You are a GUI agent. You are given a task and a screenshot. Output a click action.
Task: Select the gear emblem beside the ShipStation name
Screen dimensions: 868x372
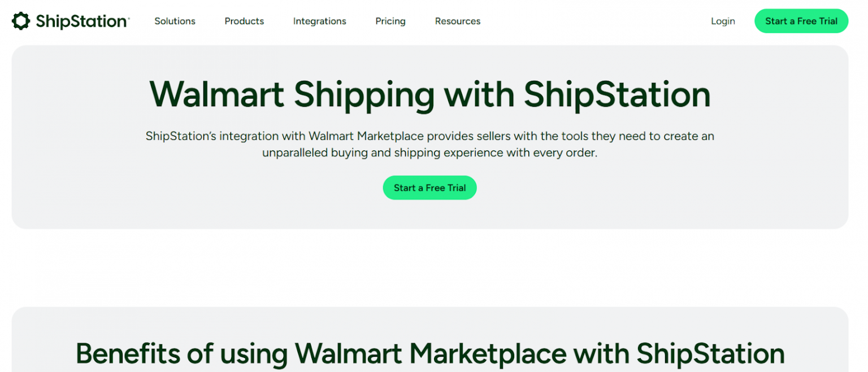click(x=20, y=21)
